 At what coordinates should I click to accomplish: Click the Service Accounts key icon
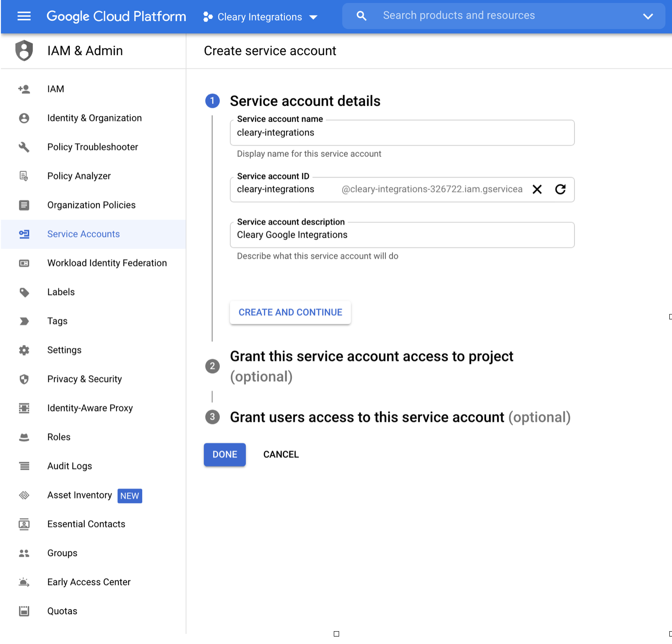point(24,234)
